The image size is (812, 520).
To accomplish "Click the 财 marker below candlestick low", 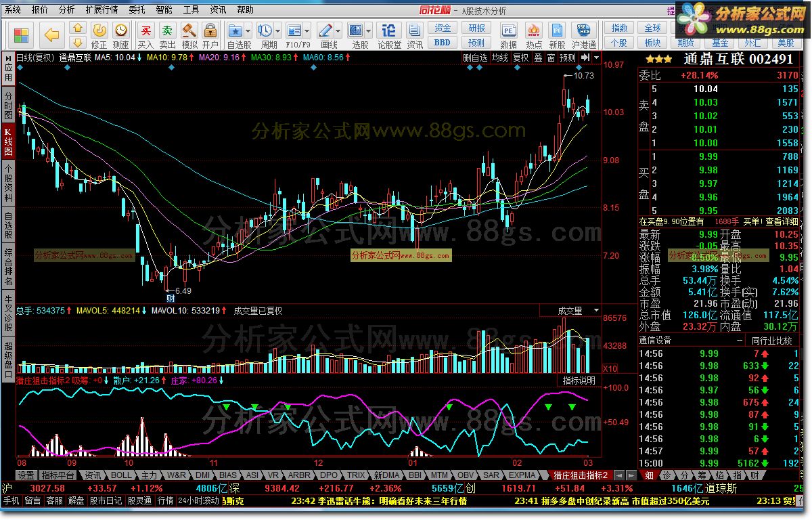I will (171, 297).
